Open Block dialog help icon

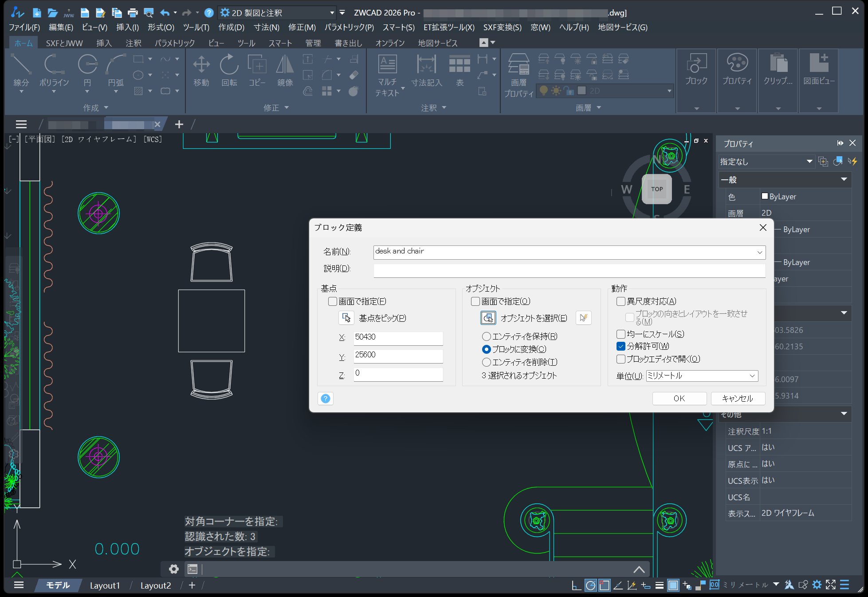click(326, 399)
